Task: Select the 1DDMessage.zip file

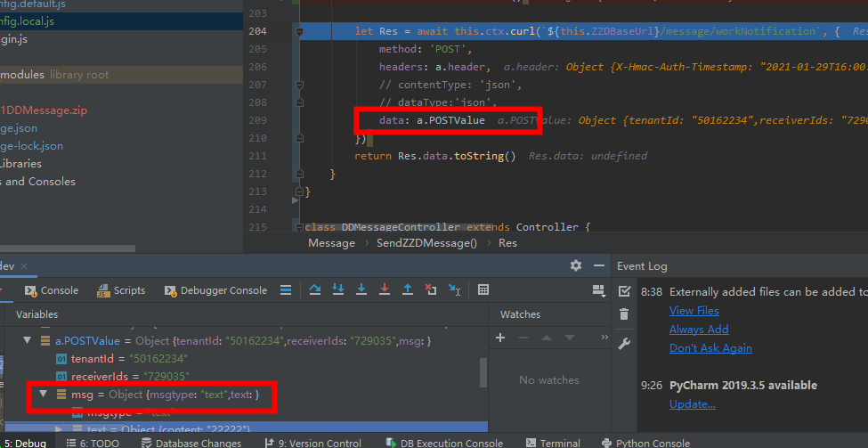Action: pyautogui.click(x=44, y=110)
